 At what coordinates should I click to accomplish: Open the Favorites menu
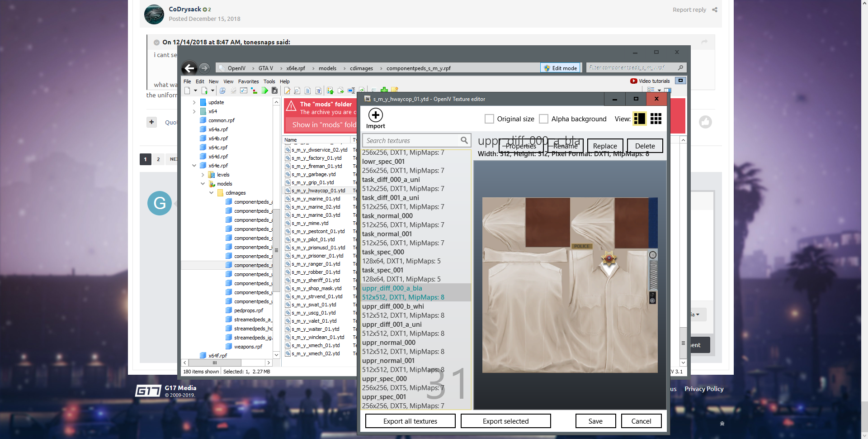coord(248,81)
